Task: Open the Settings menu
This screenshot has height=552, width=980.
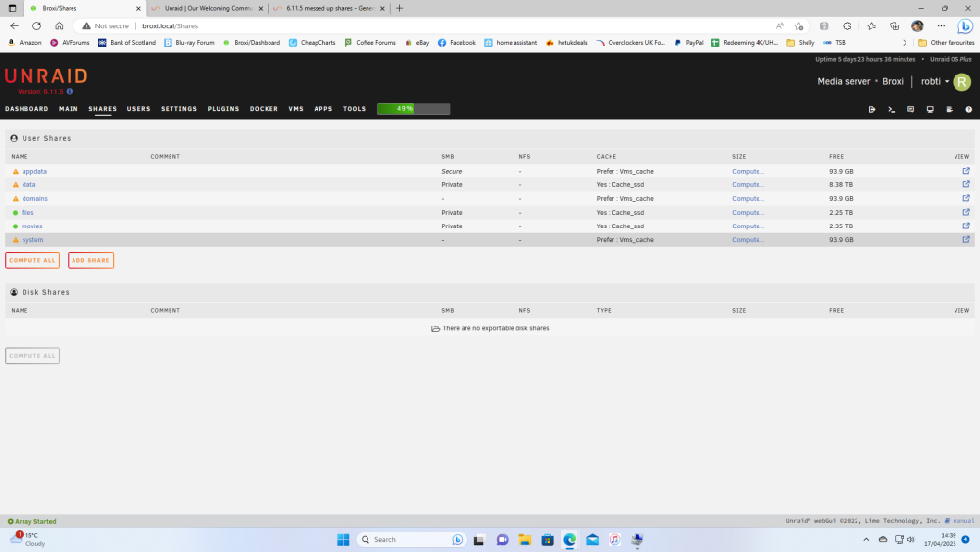Action: 178,109
